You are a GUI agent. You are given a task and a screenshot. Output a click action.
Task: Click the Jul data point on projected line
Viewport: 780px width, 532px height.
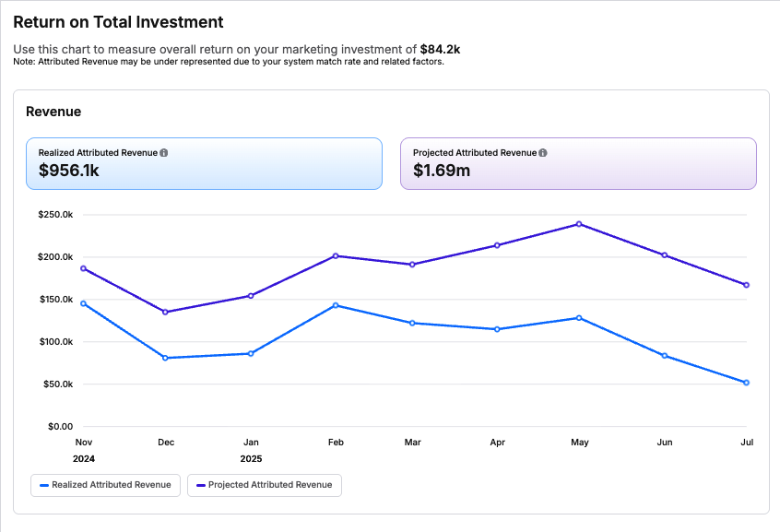pos(746,285)
